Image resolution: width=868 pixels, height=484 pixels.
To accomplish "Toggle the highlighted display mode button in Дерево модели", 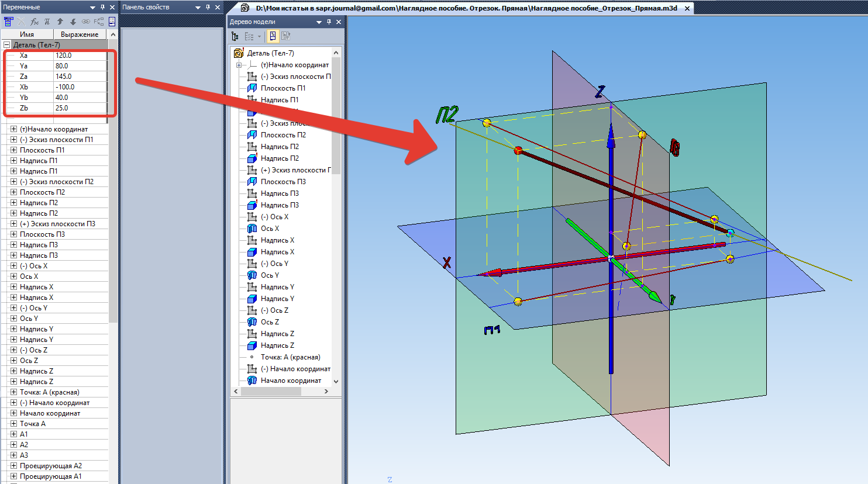I will 273,36.
